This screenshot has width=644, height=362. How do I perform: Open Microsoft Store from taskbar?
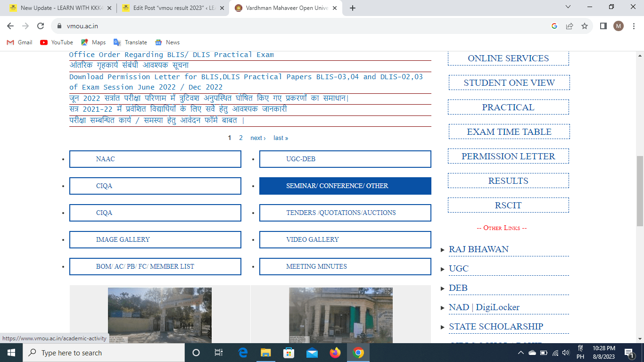coord(289,353)
